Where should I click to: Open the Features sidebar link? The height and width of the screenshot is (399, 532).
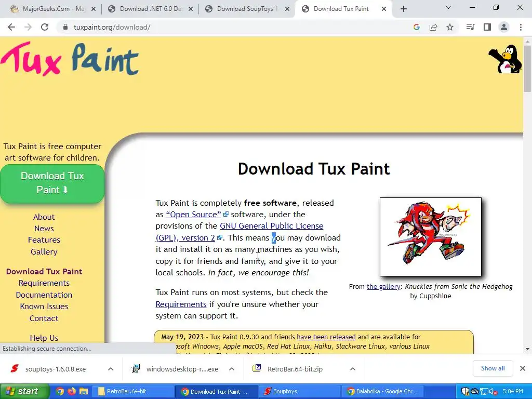44,240
